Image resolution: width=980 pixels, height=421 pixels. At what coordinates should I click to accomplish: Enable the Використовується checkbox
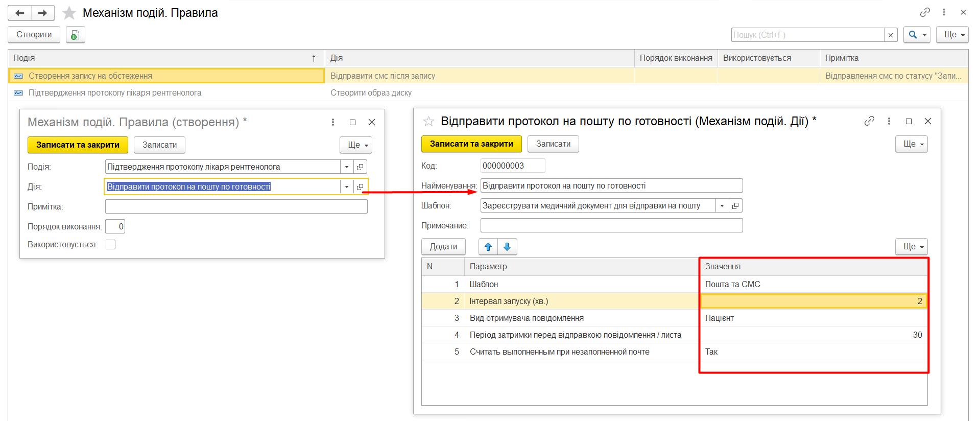click(110, 245)
